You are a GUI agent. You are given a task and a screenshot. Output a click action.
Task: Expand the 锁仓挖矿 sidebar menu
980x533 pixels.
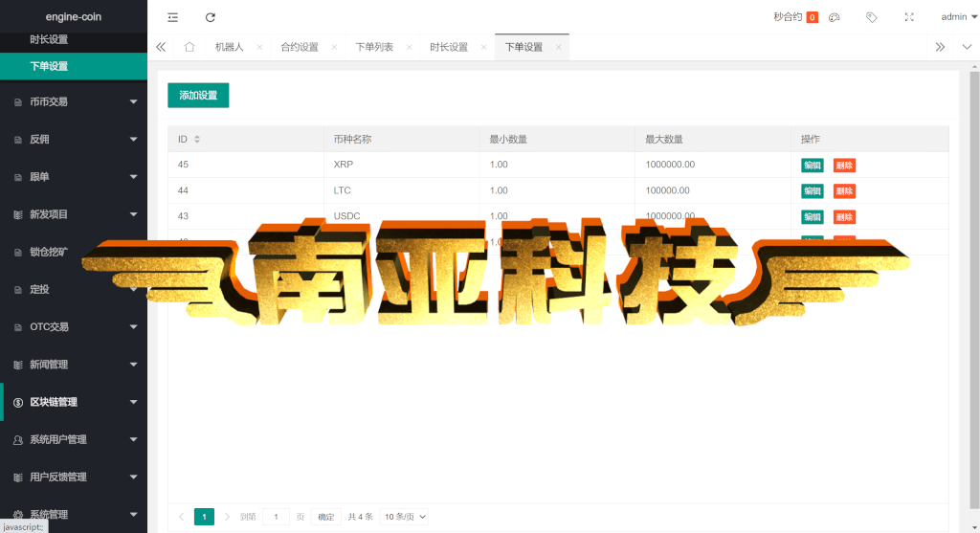(74, 252)
